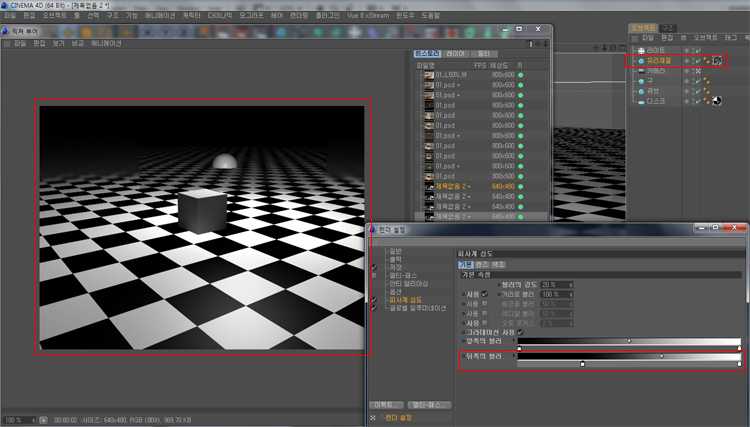750x427 pixels.
Task: Switch to the 레이어 tab
Action: click(x=455, y=54)
